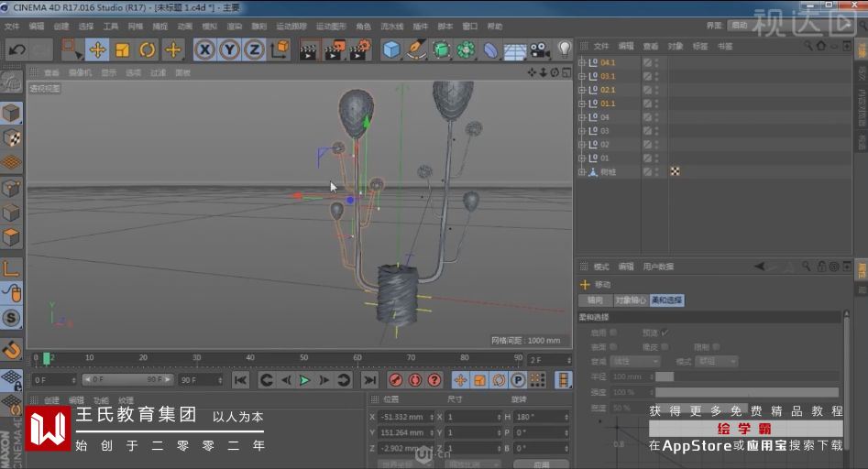Jump to the end of the timeline

click(370, 380)
